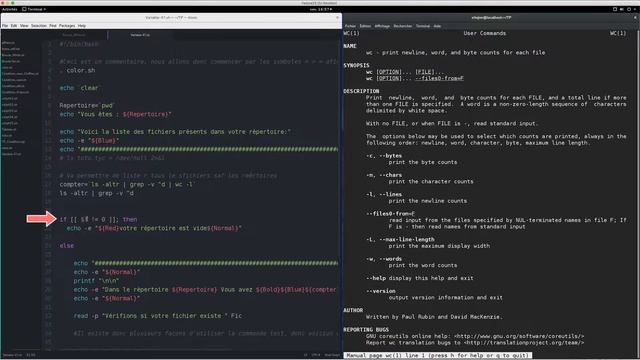Click the '--version' option in the man page
Screen dimensions: 640x360
pyautogui.click(x=380, y=291)
